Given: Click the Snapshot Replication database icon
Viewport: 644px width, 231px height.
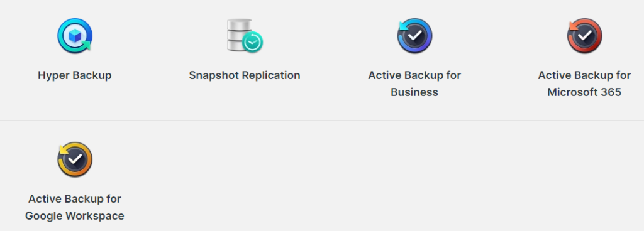Looking at the screenshot, I should point(245,36).
